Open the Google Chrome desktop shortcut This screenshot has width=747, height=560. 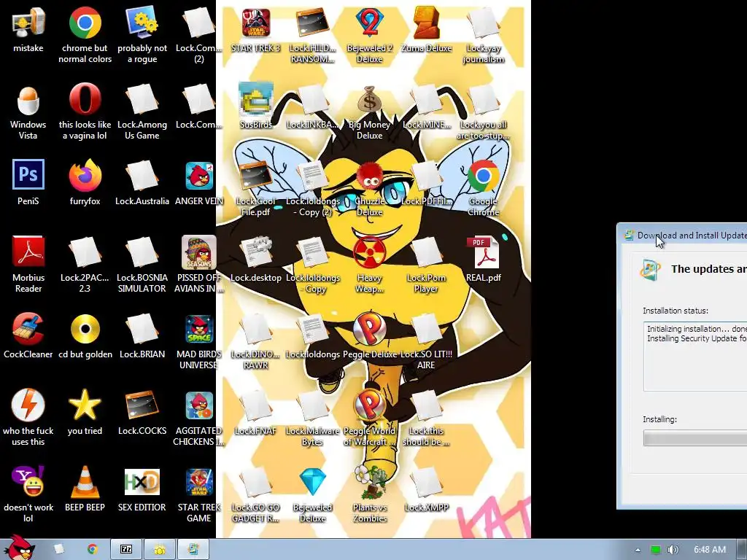[483, 176]
